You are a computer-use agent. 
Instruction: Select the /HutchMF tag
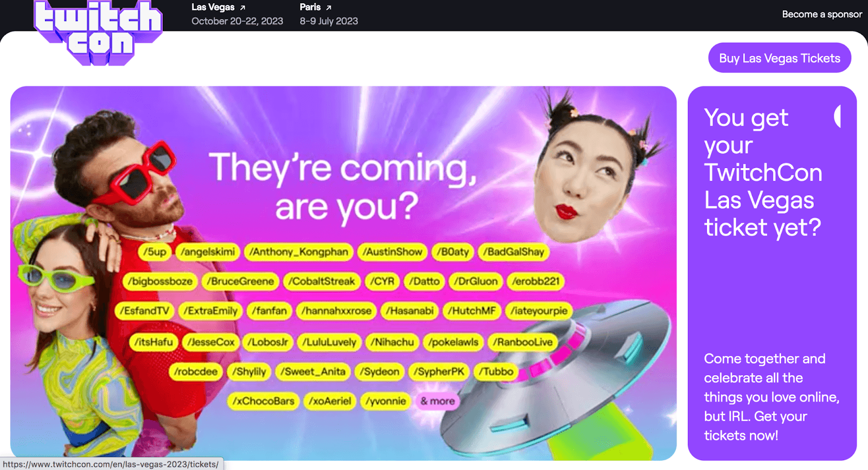(472, 311)
